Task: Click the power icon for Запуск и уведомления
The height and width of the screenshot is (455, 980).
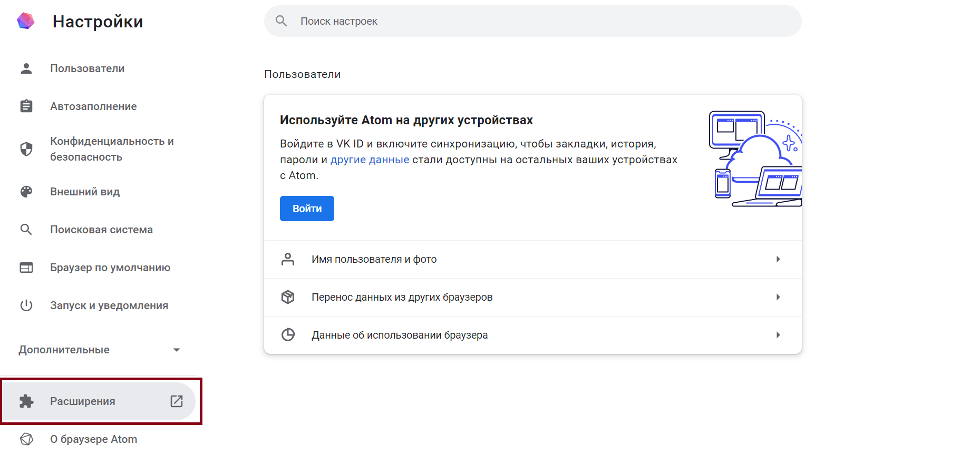Action: [26, 305]
